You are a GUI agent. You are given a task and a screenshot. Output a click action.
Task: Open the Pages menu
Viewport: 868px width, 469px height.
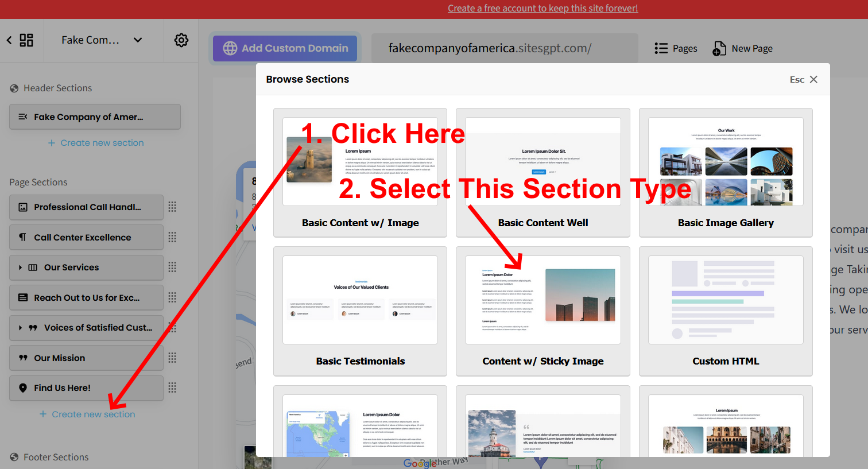pyautogui.click(x=676, y=49)
